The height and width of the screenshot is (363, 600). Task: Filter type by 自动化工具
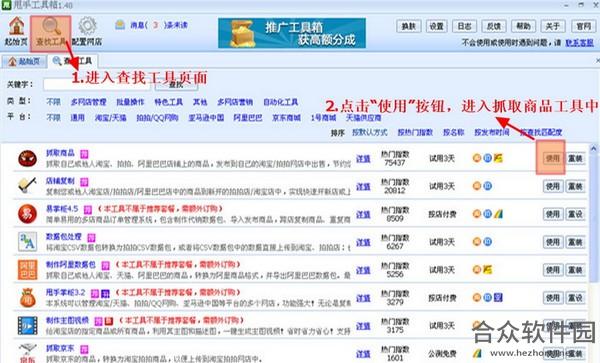point(280,102)
